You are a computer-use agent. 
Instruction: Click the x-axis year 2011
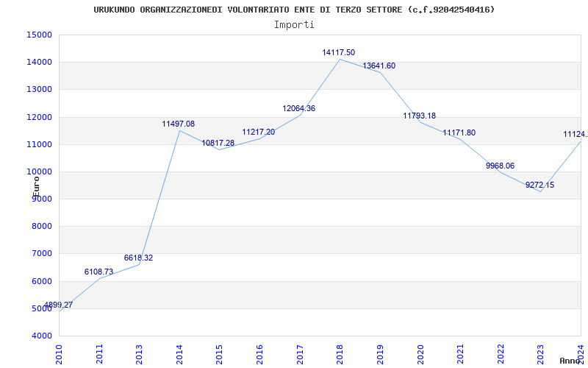99,354
